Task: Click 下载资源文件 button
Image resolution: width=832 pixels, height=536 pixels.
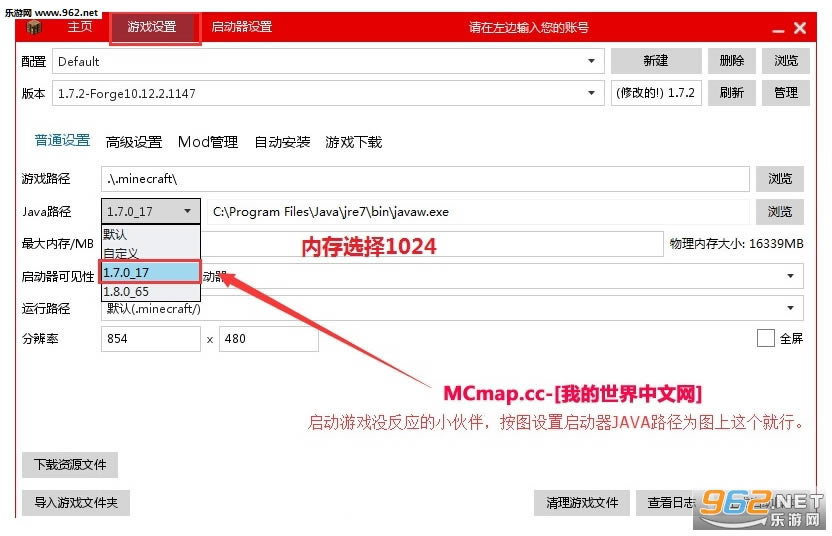Action: point(70,464)
